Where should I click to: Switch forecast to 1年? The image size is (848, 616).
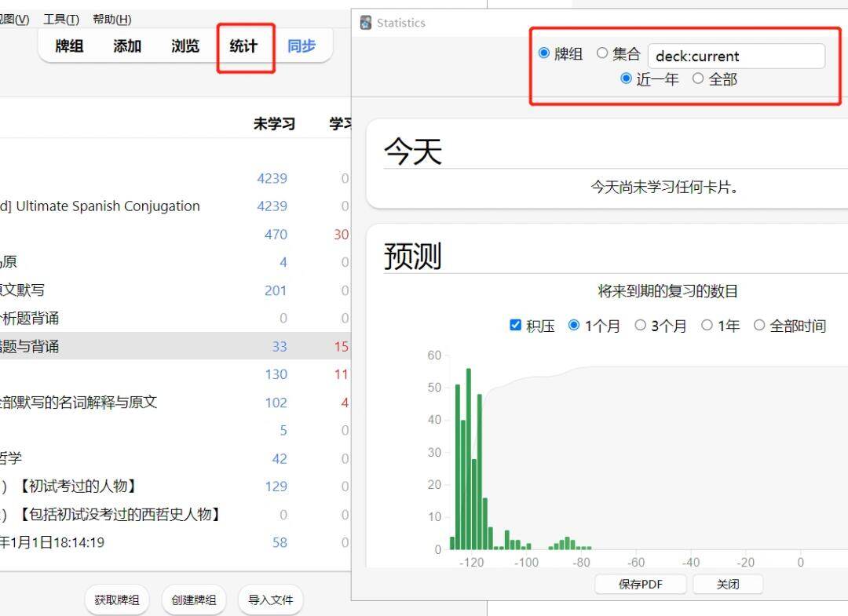707,326
